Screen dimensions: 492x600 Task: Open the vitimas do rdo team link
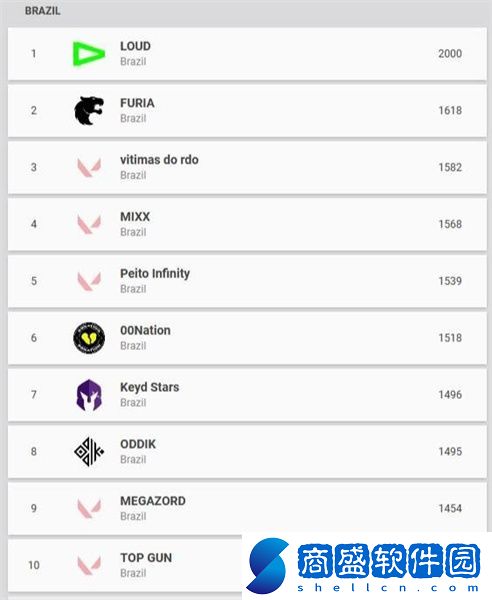pos(159,160)
